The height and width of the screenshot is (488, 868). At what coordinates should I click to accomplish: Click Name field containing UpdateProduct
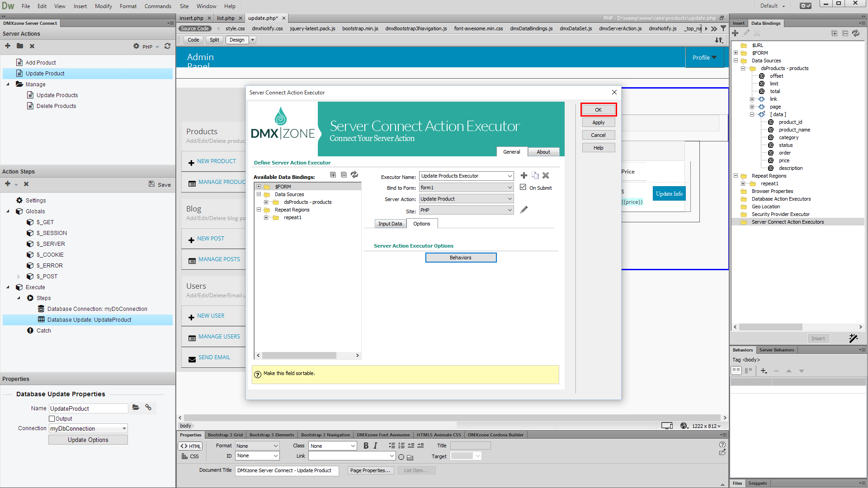(x=88, y=408)
